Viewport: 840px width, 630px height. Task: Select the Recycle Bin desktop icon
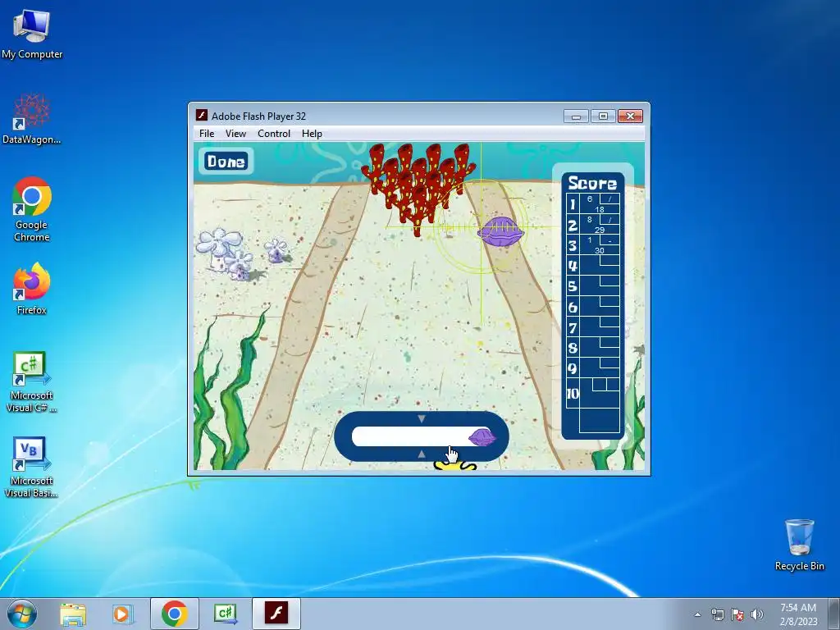click(x=799, y=545)
